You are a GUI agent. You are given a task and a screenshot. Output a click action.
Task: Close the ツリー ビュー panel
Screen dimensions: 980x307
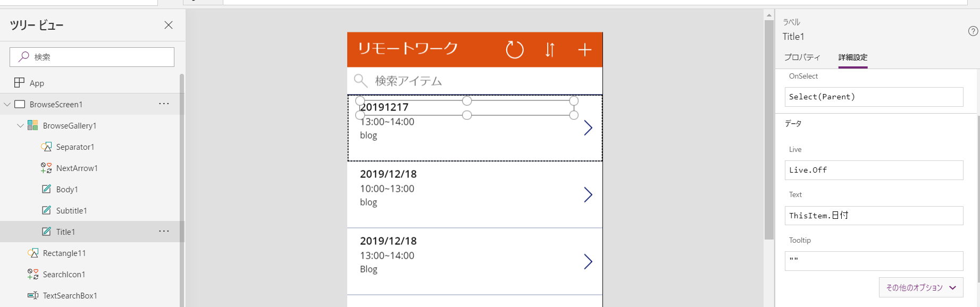tap(169, 25)
